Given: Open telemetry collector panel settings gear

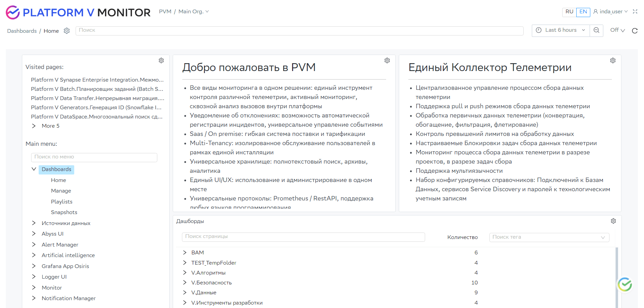Looking at the screenshot, I should click(613, 60).
